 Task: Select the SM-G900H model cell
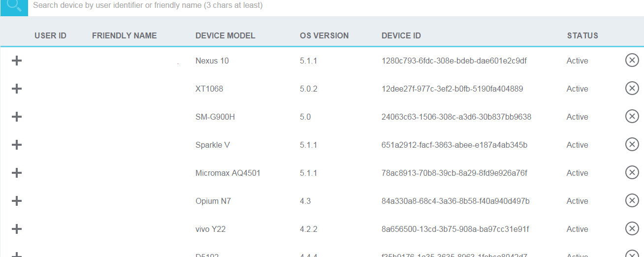point(215,117)
